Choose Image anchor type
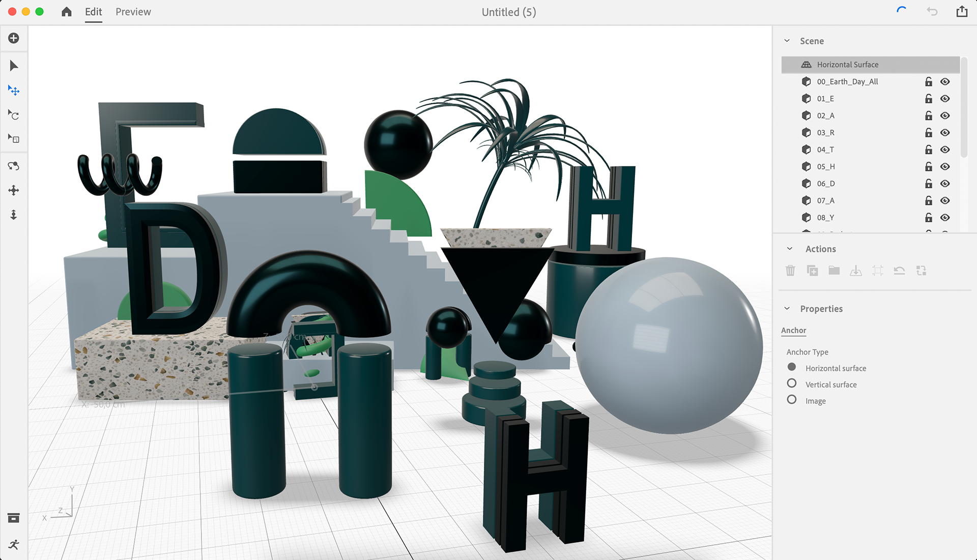977x560 pixels. pyautogui.click(x=792, y=400)
